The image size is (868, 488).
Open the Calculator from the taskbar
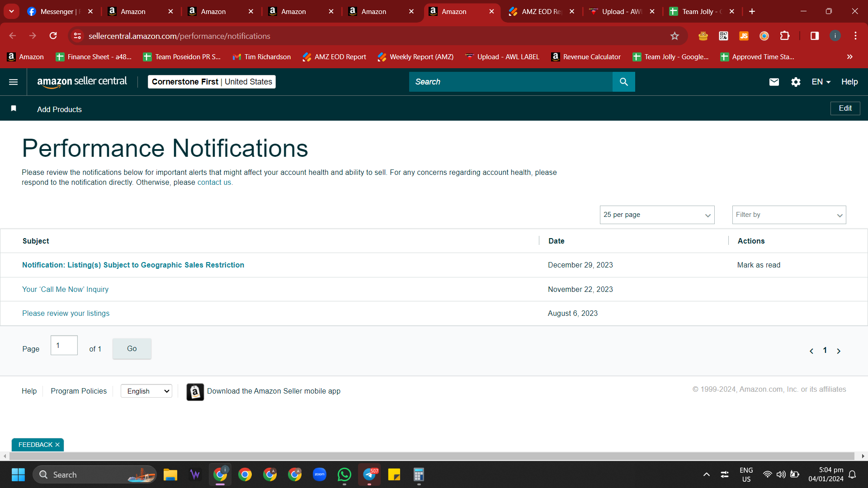(419, 474)
